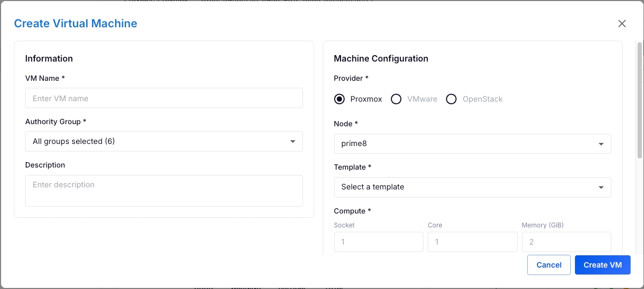Click the Node field caret icon
644x289 pixels.
point(601,144)
